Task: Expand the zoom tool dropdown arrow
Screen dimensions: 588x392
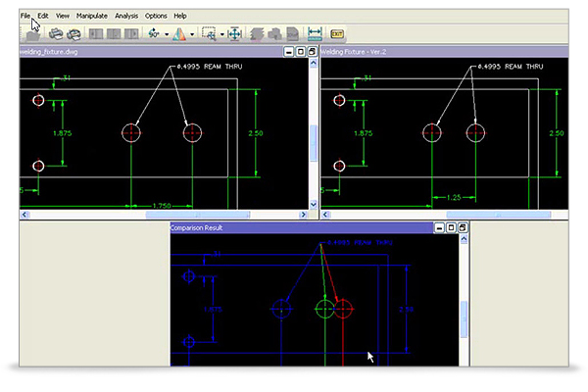Action: coord(222,33)
